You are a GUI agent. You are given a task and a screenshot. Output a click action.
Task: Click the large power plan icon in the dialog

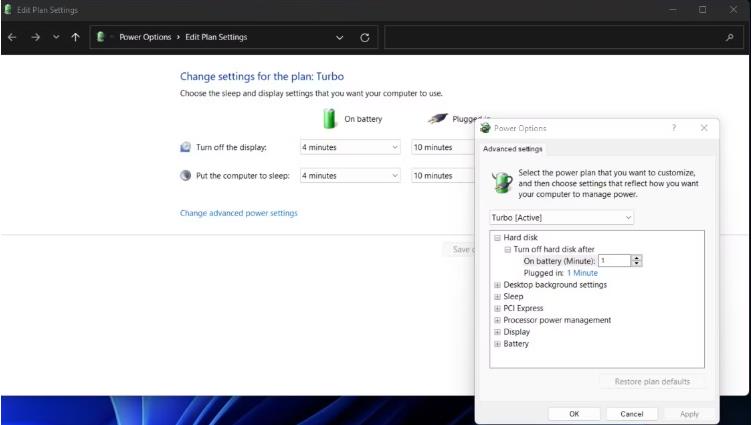pyautogui.click(x=502, y=182)
